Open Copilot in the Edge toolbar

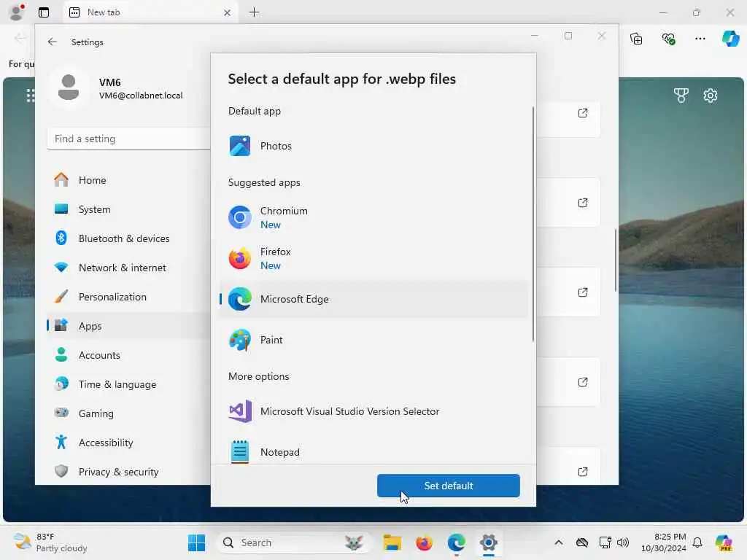[x=730, y=38]
